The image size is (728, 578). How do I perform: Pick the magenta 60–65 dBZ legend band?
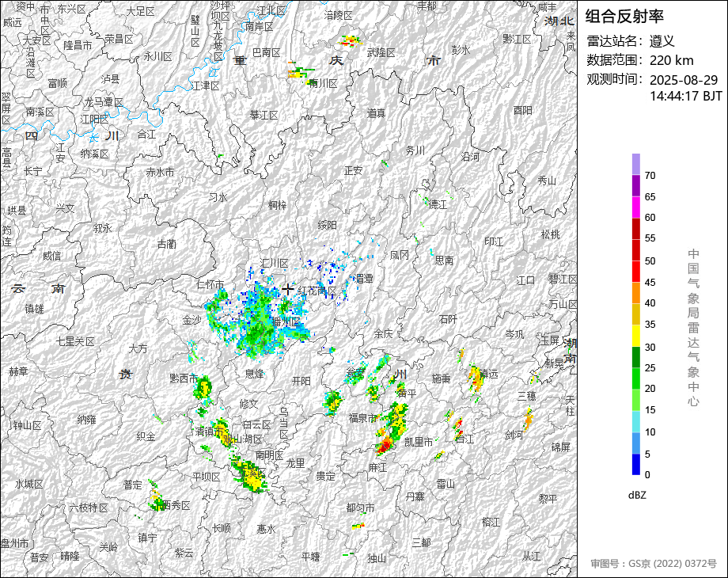(x=636, y=207)
